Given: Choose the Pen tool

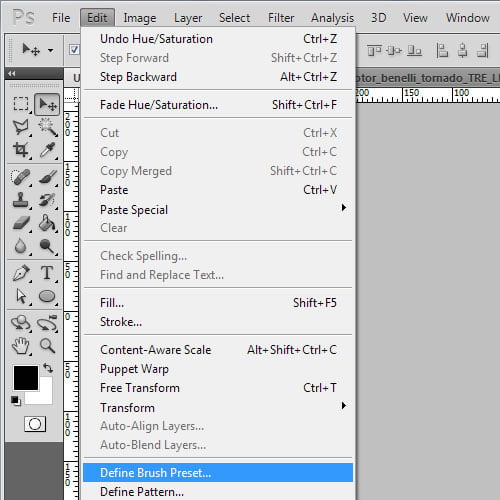Looking at the screenshot, I should click(21, 273).
